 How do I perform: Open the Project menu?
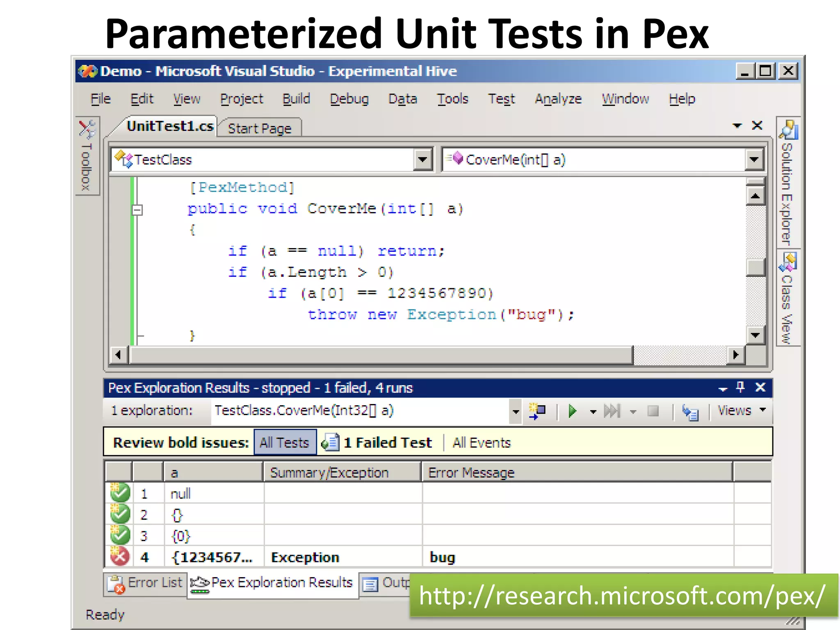(x=242, y=99)
